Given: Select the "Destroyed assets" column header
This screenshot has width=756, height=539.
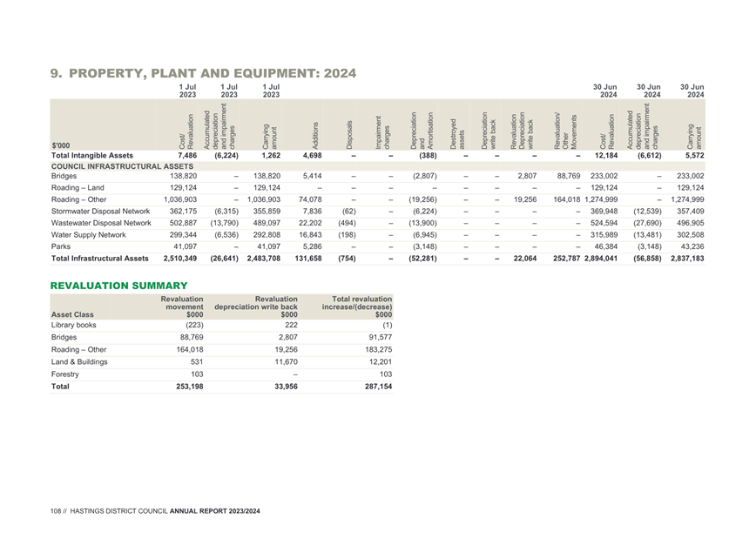Looking at the screenshot, I should click(457, 134).
